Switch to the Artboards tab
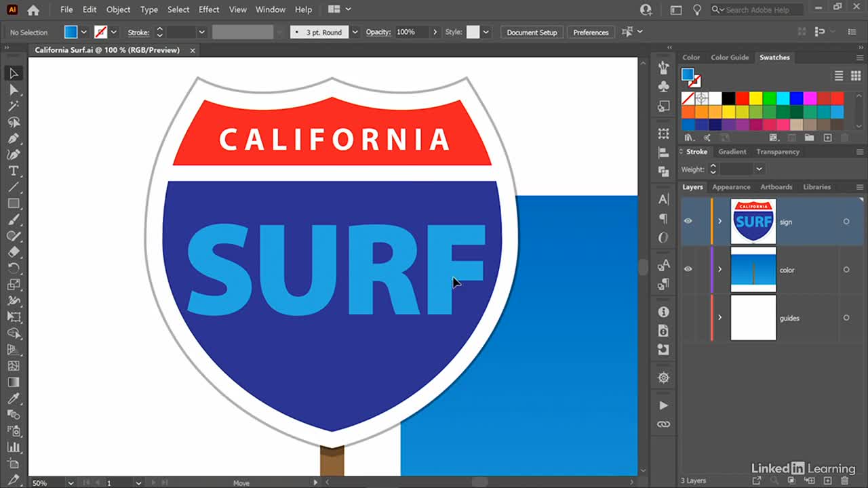This screenshot has width=868, height=488. [776, 187]
